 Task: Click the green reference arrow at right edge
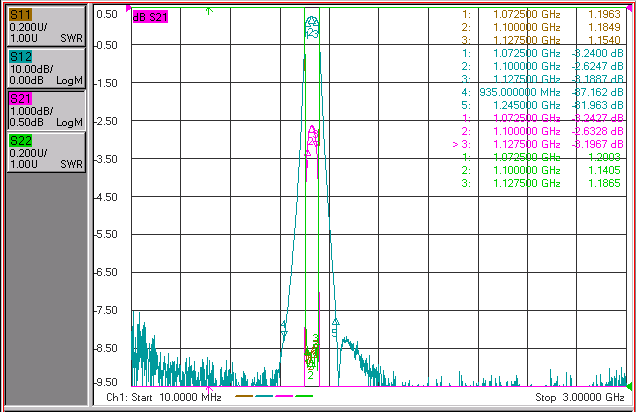629,386
